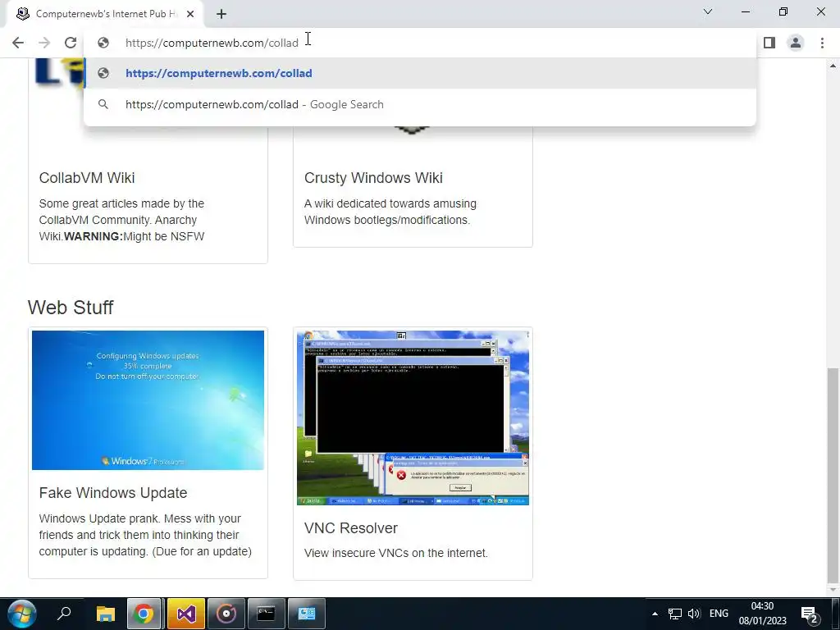Reload the page with the refresh icon

click(71, 43)
